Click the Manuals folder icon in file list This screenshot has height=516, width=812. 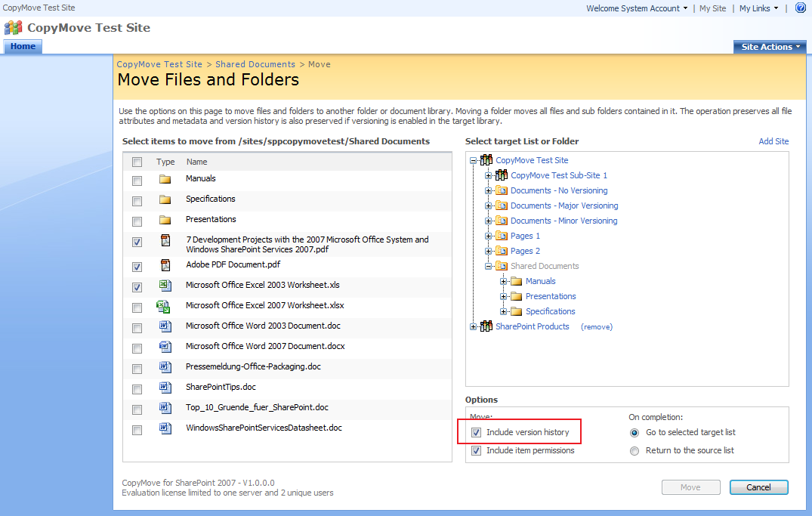coord(165,179)
